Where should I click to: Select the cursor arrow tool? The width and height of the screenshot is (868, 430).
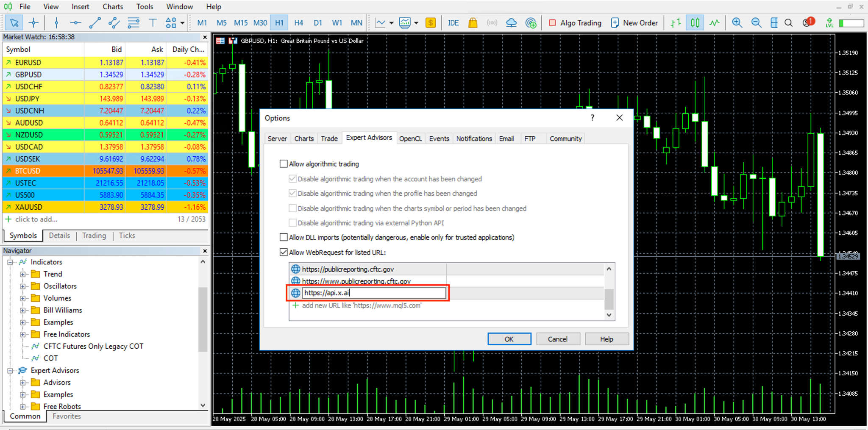click(x=14, y=23)
